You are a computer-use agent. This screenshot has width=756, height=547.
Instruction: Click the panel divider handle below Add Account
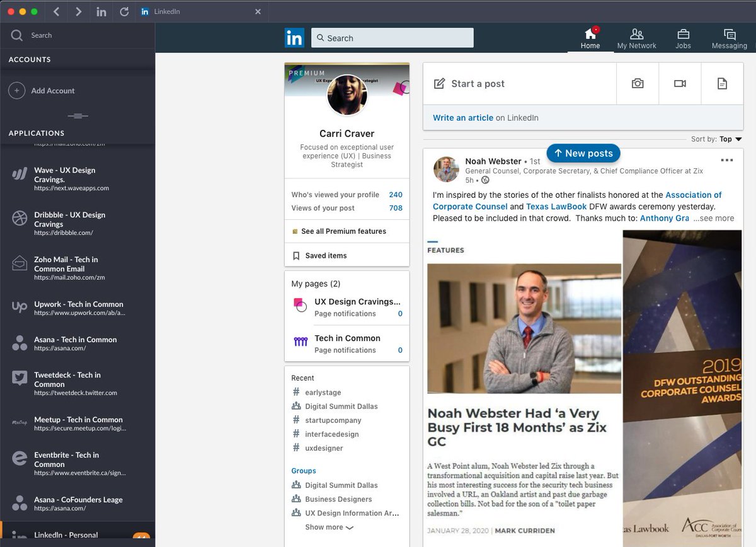[77, 116]
